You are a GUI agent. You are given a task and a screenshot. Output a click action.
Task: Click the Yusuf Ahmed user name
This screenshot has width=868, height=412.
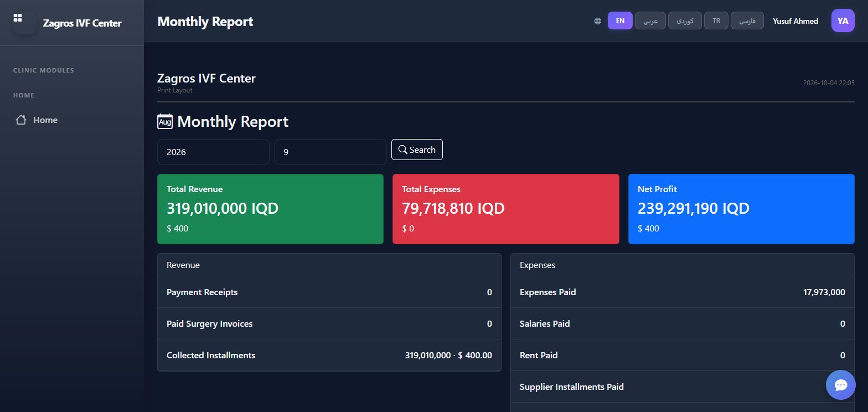(x=795, y=21)
